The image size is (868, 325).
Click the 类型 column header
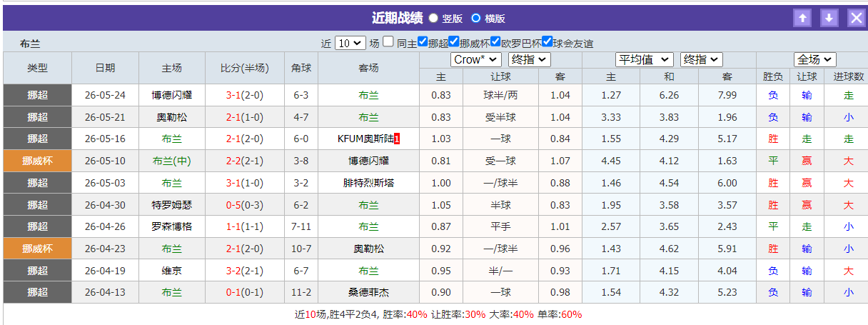[x=37, y=68]
